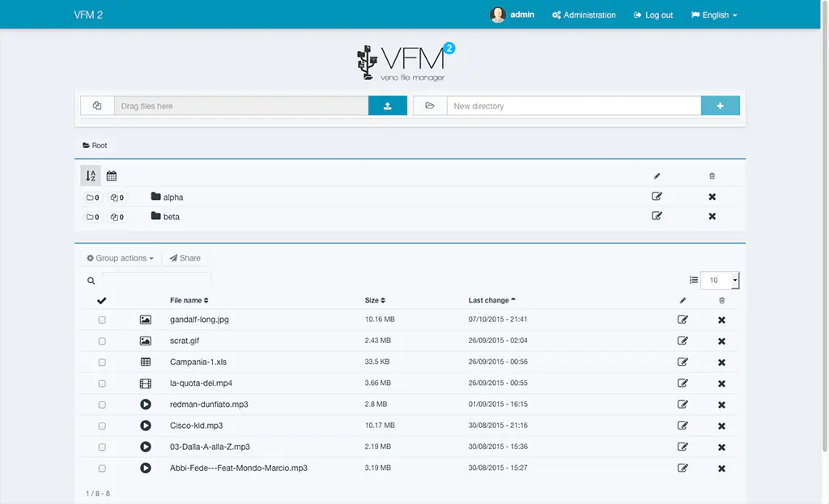
Task: Check the box next to Abbi-Fede---Feat-Mondo-Marcio.mp3
Action: 100,468
